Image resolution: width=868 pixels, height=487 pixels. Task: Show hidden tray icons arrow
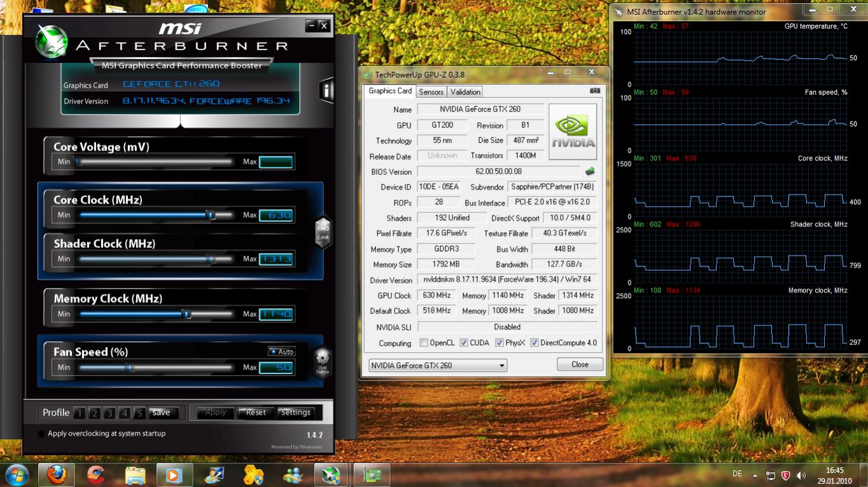(x=755, y=475)
